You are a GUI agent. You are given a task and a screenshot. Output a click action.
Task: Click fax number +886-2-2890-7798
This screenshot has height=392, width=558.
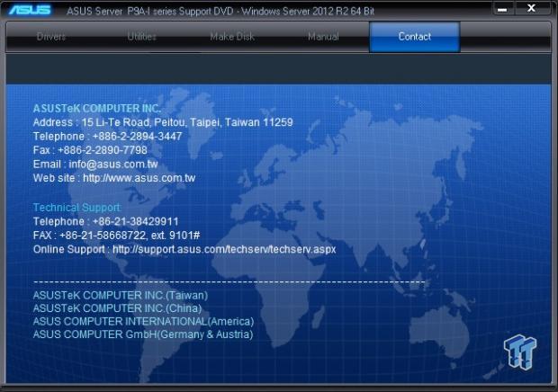tap(103, 150)
